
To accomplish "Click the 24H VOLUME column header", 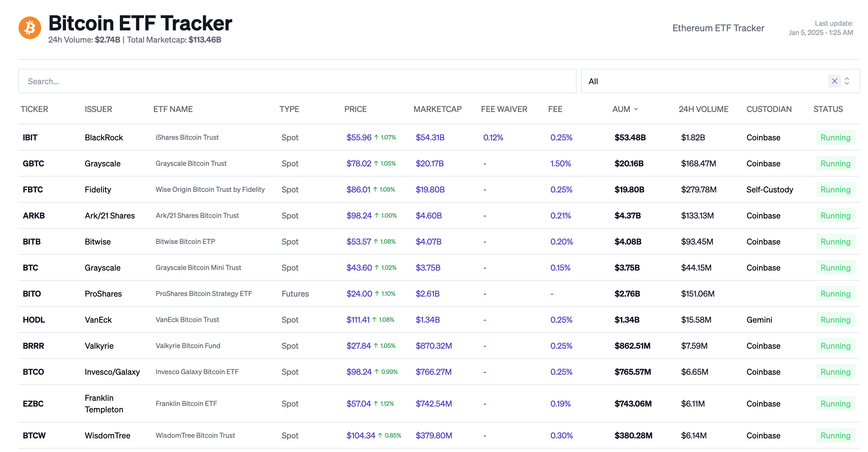I will [703, 109].
